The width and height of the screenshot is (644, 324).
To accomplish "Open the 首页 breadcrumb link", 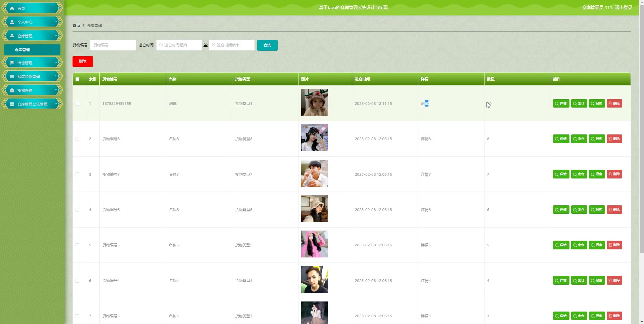I will click(x=76, y=26).
